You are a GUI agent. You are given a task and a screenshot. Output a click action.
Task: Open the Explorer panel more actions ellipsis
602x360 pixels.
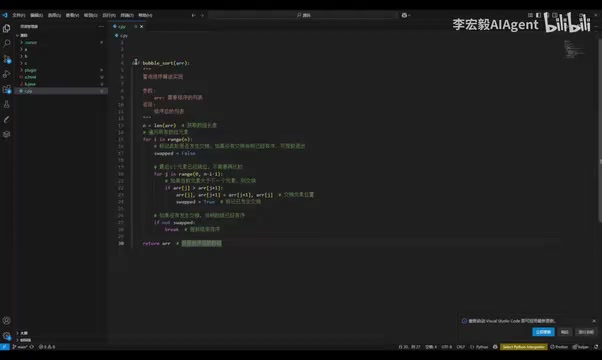pyautogui.click(x=101, y=26)
